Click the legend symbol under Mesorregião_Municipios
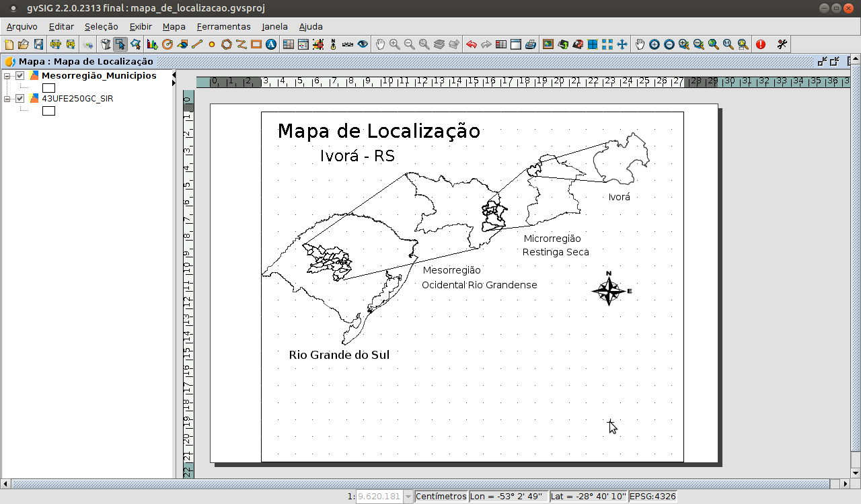Viewport: 861px width, 504px height. 48,87
